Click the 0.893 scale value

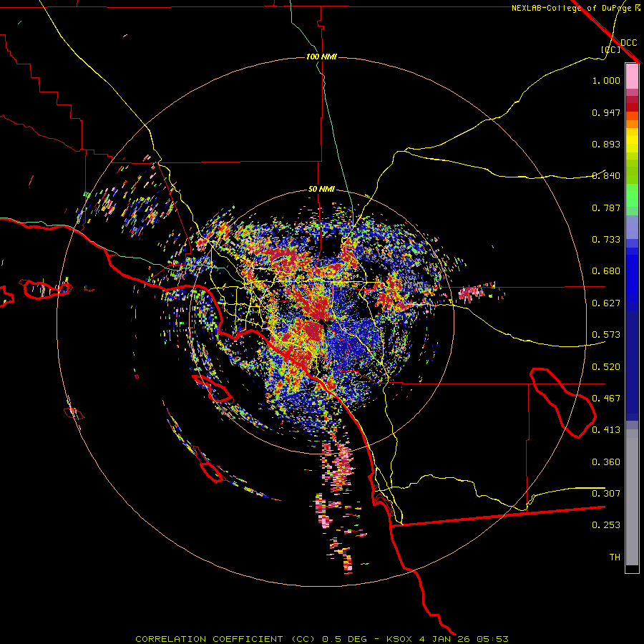[606, 144]
